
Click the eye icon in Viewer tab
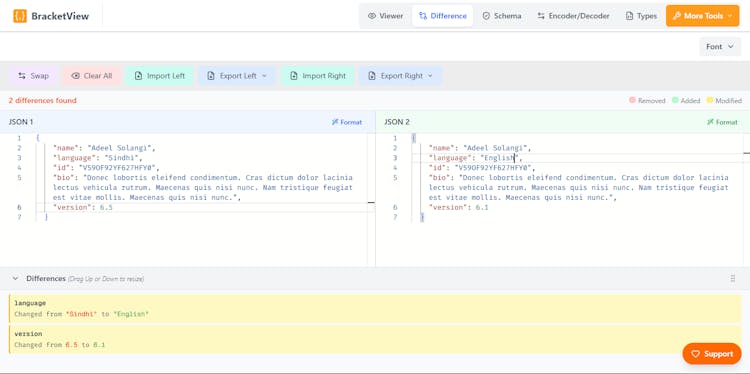coord(372,16)
